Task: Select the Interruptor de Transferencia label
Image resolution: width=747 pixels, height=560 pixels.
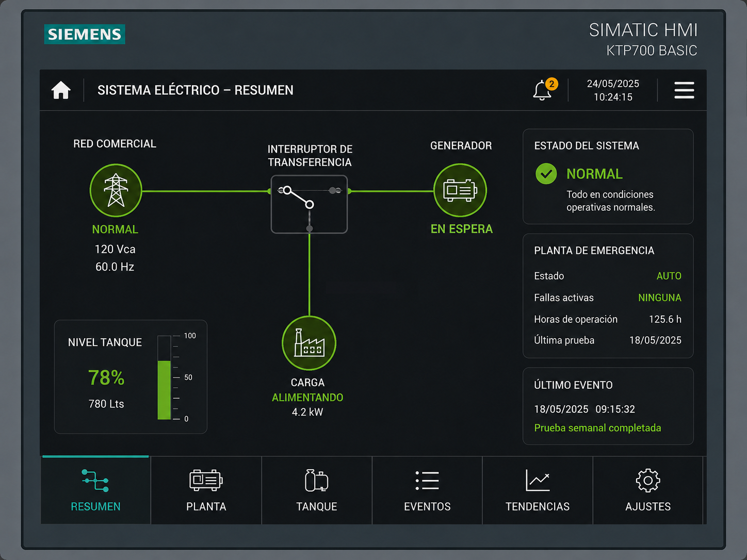Action: click(310, 156)
